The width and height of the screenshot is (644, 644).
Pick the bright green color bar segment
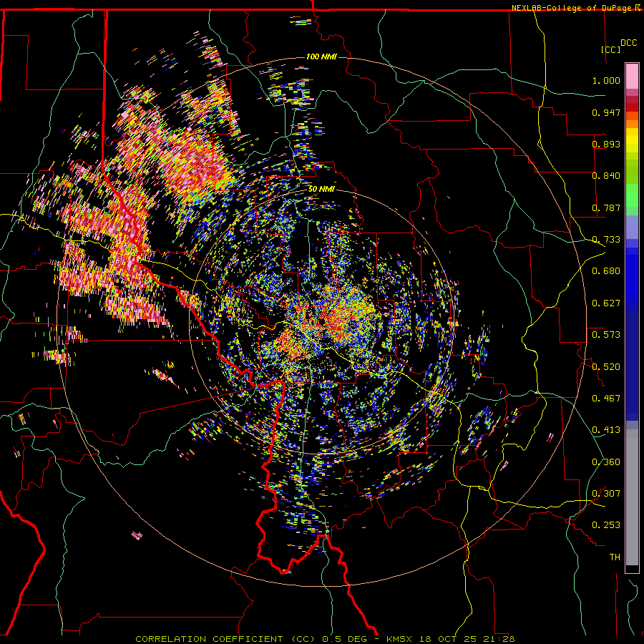pyautogui.click(x=632, y=195)
